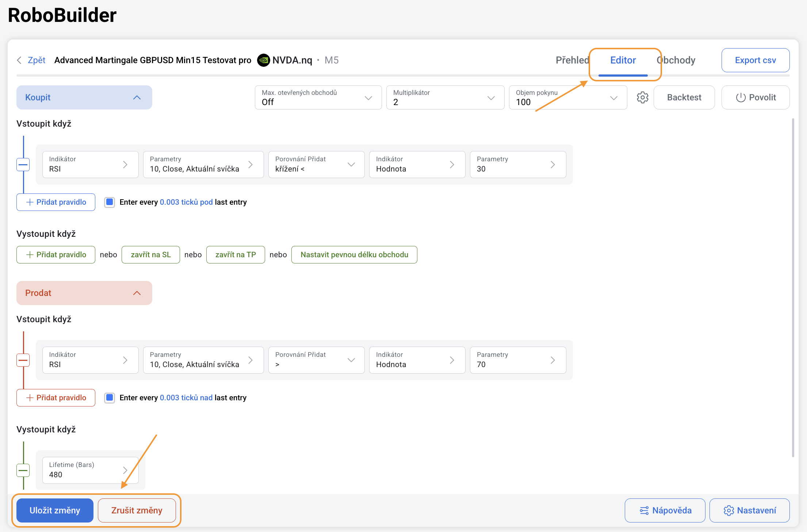Viewport: 807px width, 532px height.
Task: Open the Multiplikátor dropdown
Action: 445,97
